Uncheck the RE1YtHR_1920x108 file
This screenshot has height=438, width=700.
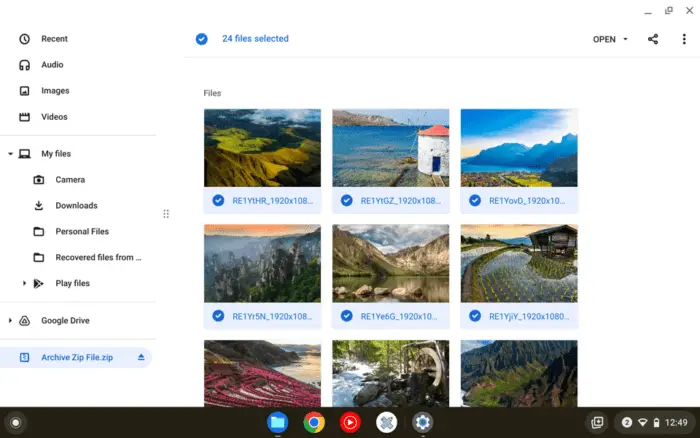[218, 200]
